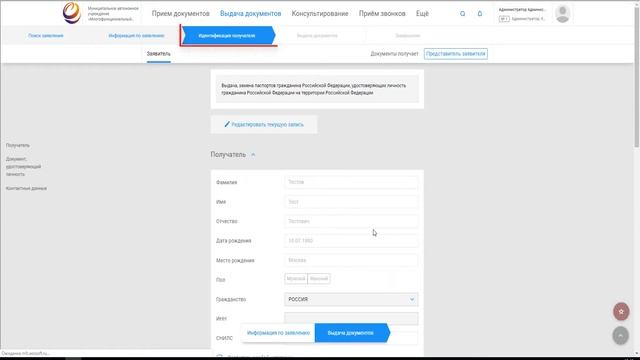Click pencil icon beside Редактировать текущую запись
640x360 pixels.
[x=227, y=124]
